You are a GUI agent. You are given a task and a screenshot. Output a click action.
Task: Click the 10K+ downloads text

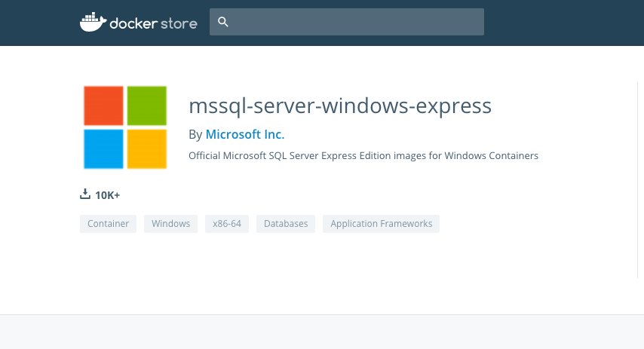click(x=108, y=195)
